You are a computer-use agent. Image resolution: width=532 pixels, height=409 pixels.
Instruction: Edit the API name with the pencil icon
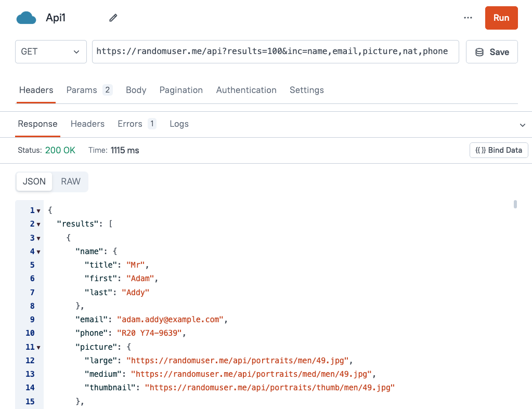112,18
